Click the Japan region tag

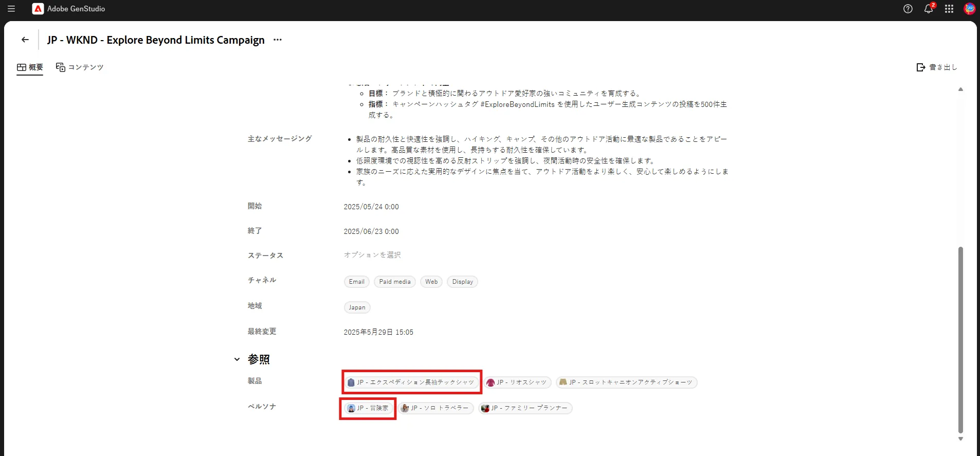click(x=357, y=307)
